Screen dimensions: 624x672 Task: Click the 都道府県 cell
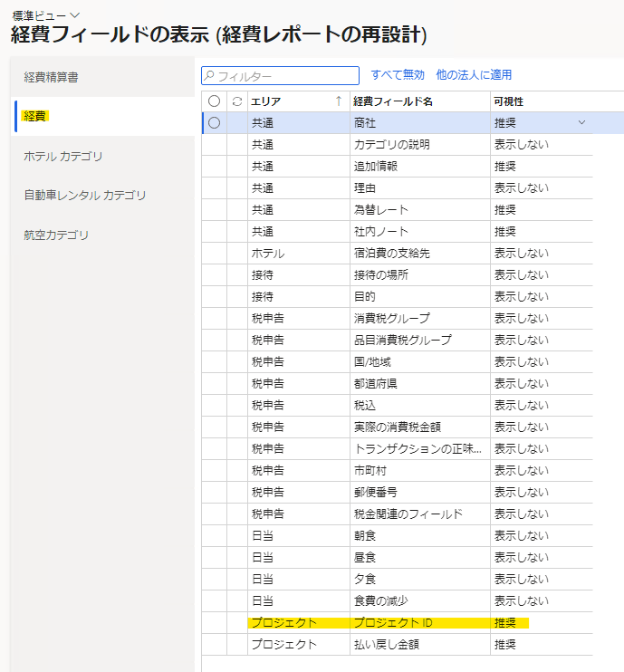click(x=420, y=384)
